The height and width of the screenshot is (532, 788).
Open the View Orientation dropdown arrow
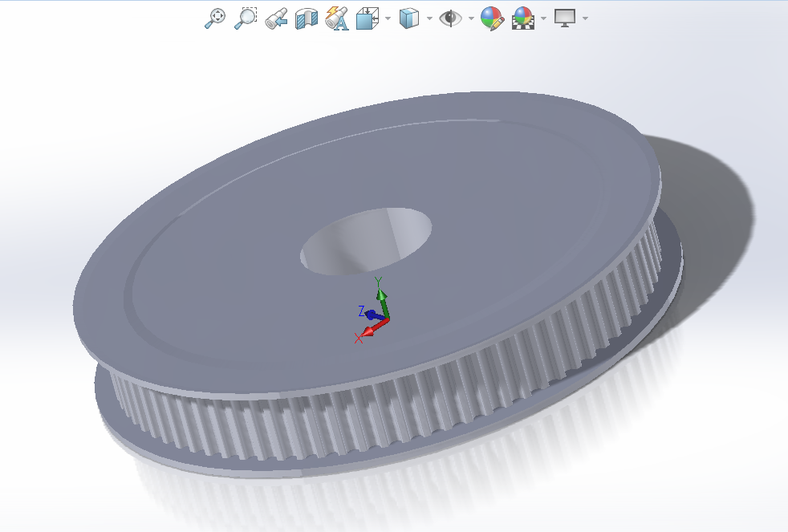388,18
